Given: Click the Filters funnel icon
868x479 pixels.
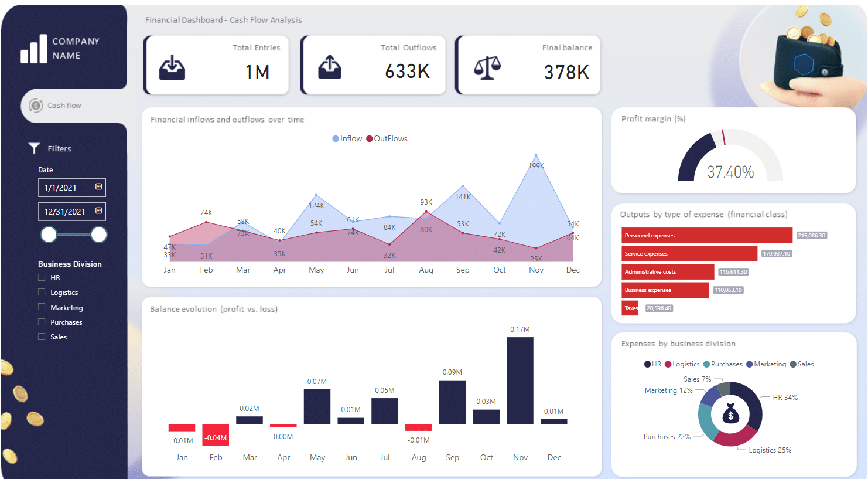Looking at the screenshot, I should pyautogui.click(x=34, y=148).
